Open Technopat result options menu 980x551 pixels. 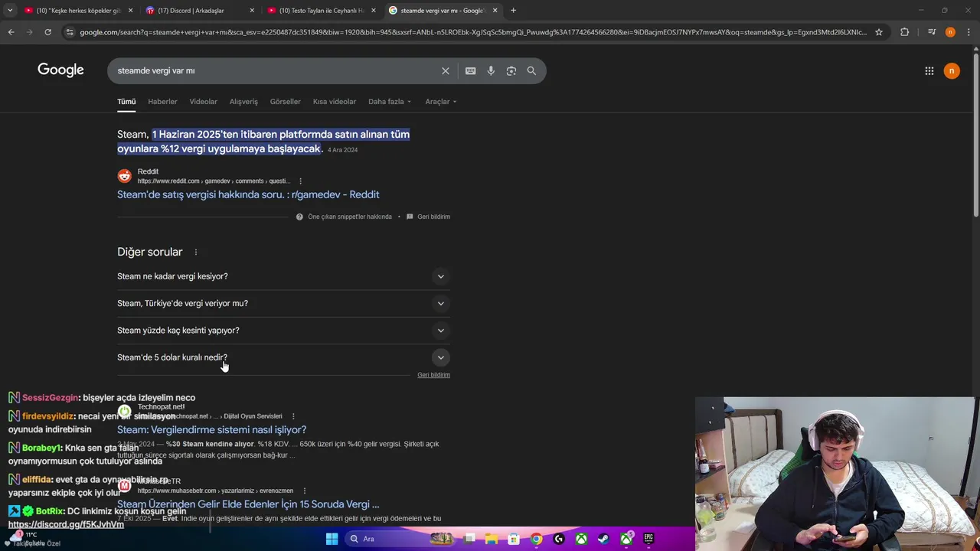pos(293,416)
